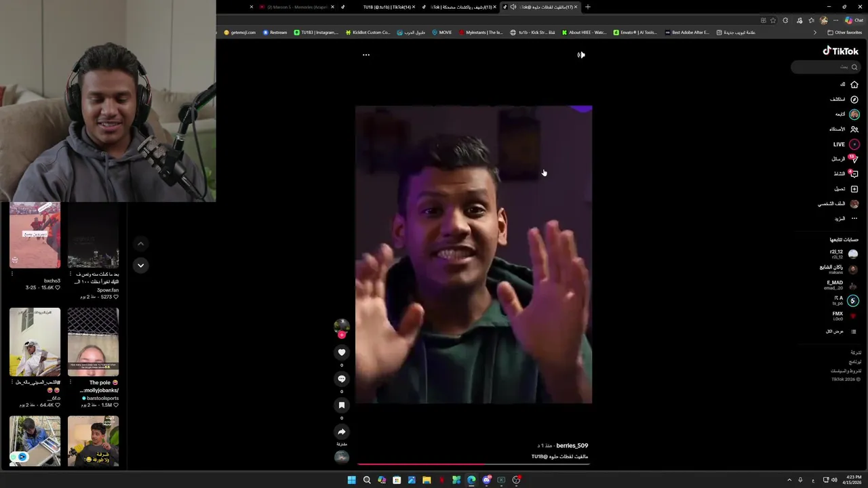Show hidden system tray icons
Image resolution: width=868 pixels, height=488 pixels.
coord(789,480)
